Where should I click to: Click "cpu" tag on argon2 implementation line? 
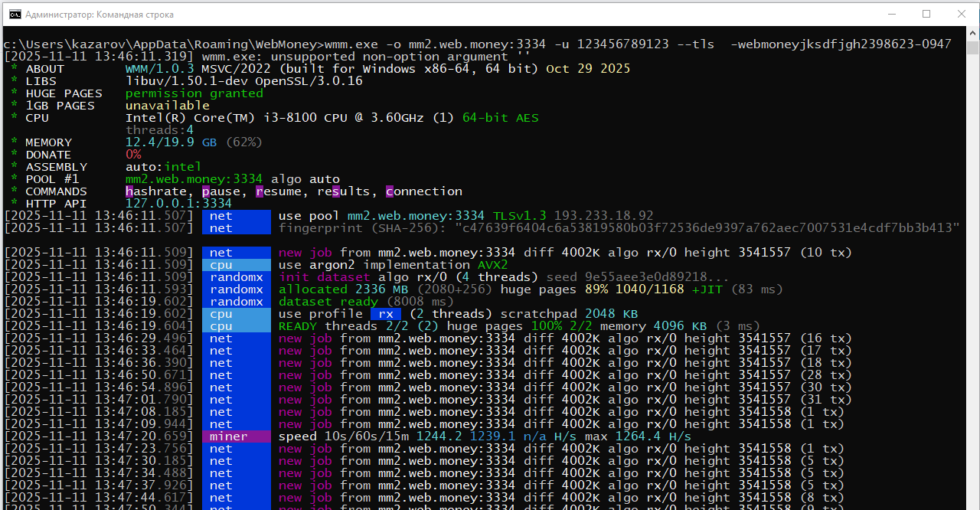(236, 265)
